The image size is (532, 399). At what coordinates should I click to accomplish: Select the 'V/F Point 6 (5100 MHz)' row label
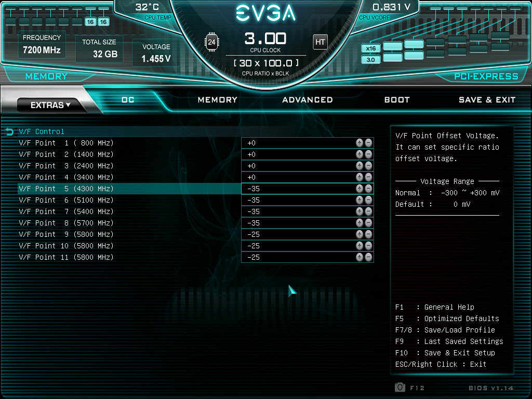[66, 200]
